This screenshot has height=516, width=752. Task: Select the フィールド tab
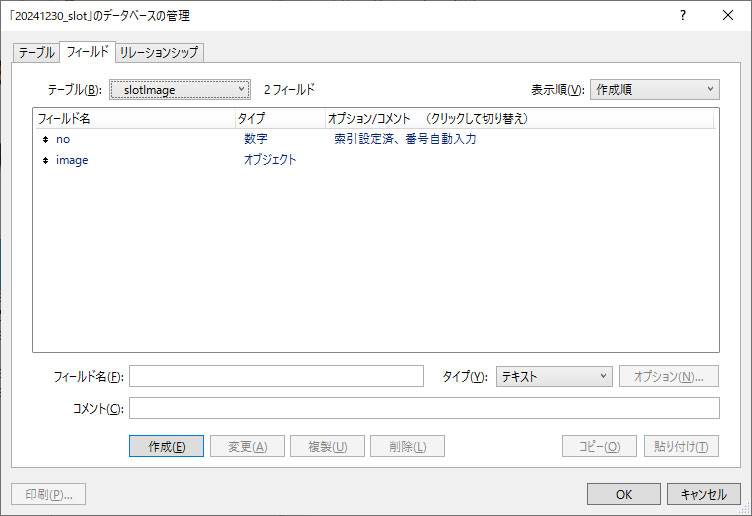(87, 51)
